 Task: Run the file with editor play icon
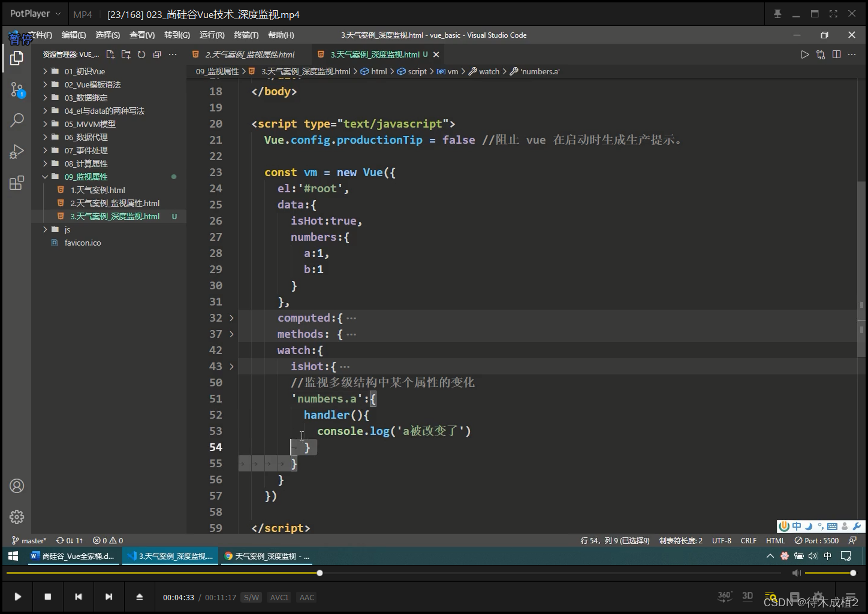click(x=804, y=55)
